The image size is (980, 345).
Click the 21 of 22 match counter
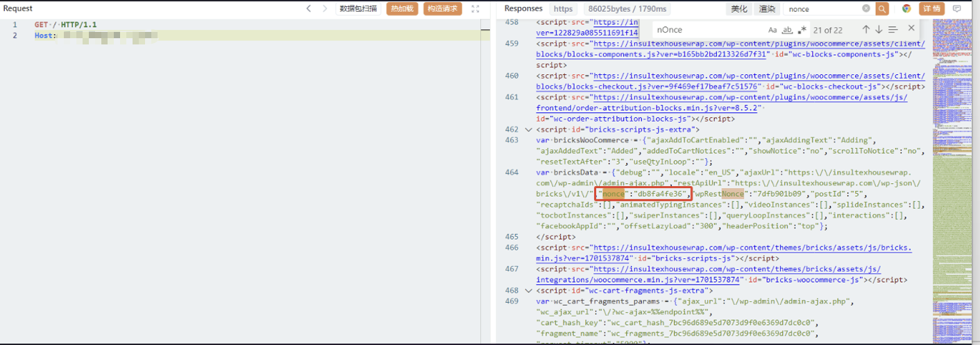(828, 30)
